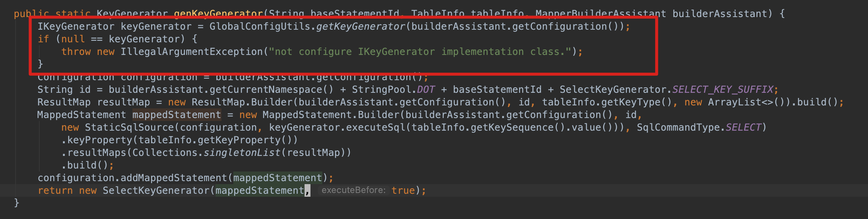Click the italic singletonList method
868x219 pixels.
(x=242, y=153)
